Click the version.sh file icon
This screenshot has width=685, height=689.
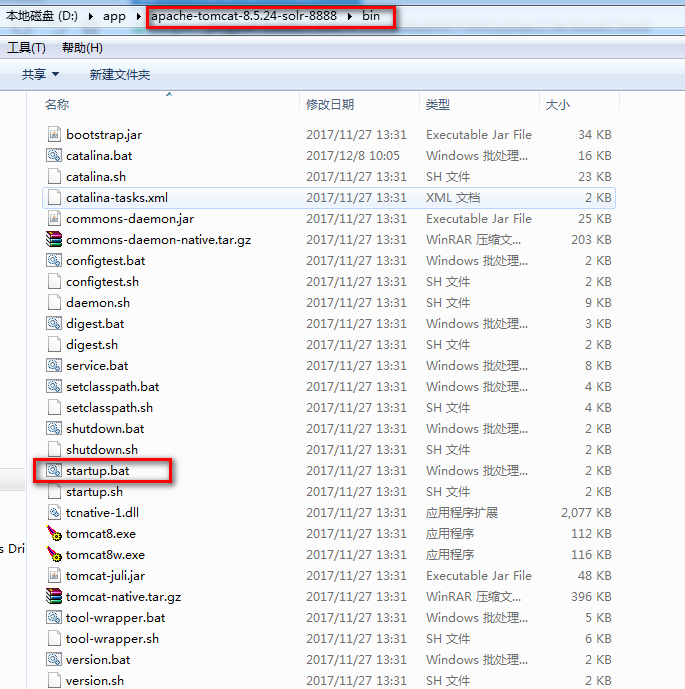[54, 680]
